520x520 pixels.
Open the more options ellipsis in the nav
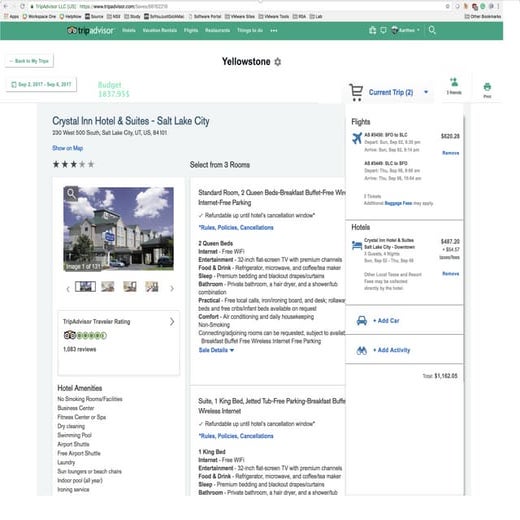click(x=274, y=31)
